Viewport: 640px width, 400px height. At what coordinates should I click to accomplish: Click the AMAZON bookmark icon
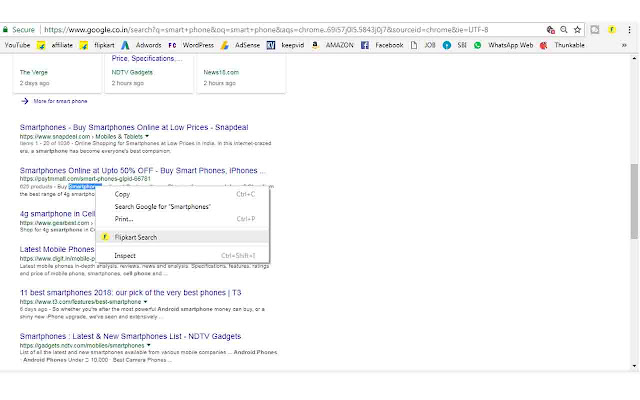(315, 45)
